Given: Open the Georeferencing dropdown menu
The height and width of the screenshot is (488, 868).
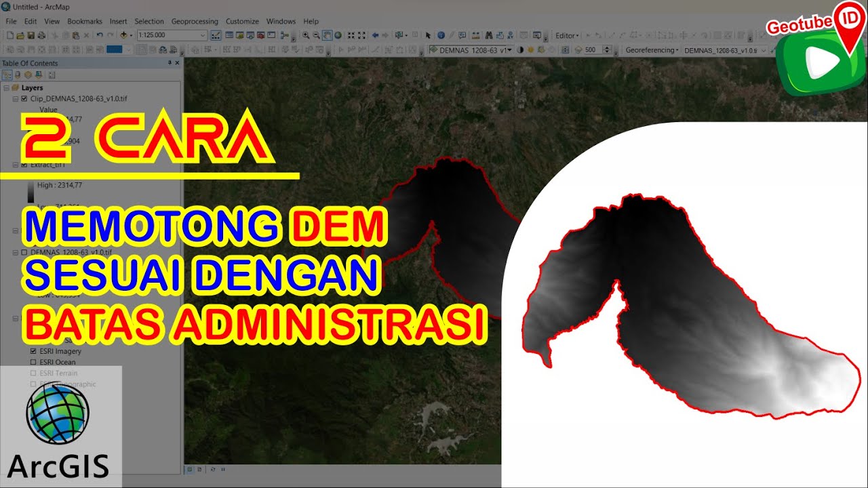Looking at the screenshot, I should (652, 50).
